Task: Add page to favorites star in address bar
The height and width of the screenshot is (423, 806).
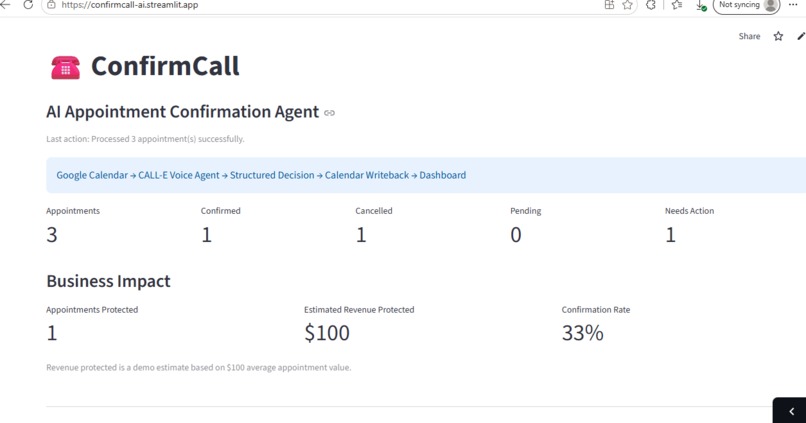Action: pyautogui.click(x=628, y=5)
